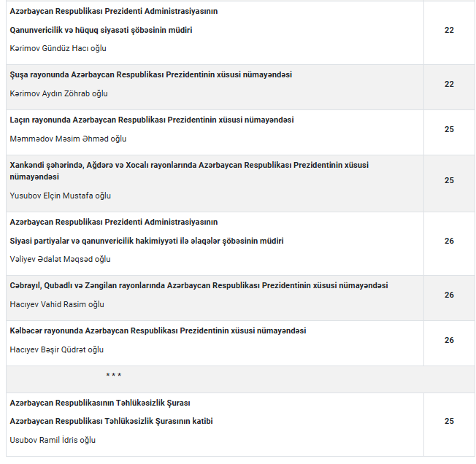The height and width of the screenshot is (464, 476).
Task: Click the 'Siyasi partiyalar və qanunvericilik' department line
Action: pos(147,241)
